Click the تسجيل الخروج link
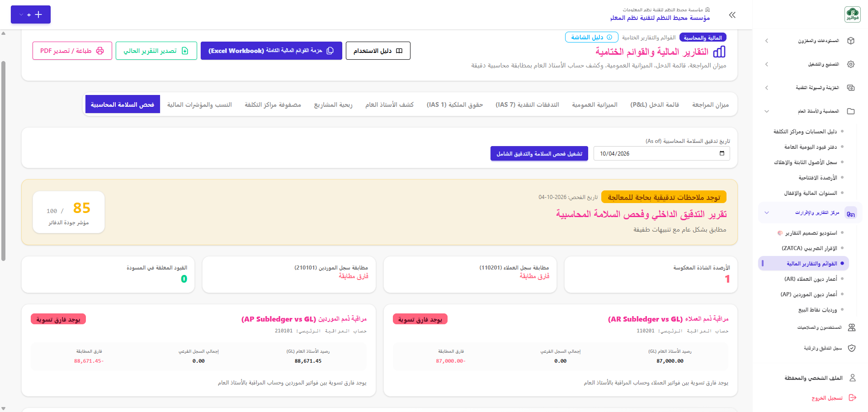This screenshot has width=868, height=412. point(827,398)
